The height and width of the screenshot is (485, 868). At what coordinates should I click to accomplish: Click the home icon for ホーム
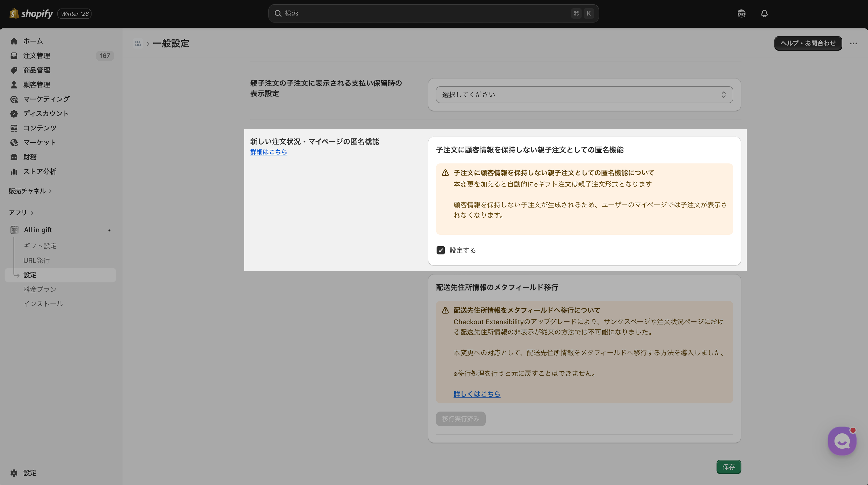[14, 41]
